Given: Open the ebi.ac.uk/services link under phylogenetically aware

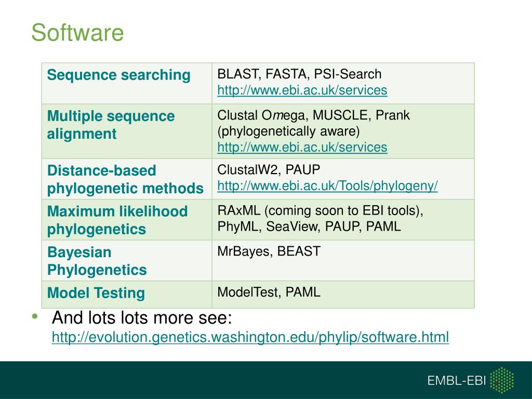Looking at the screenshot, I should point(302,147).
